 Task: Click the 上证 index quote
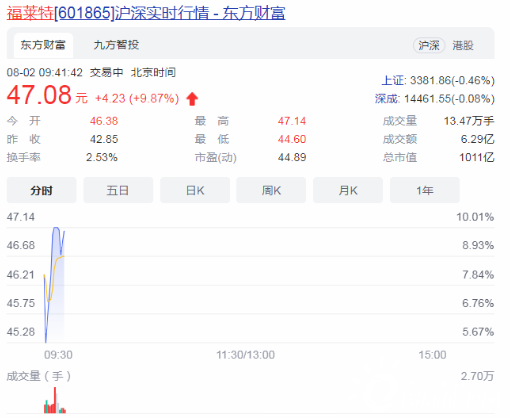[438, 81]
